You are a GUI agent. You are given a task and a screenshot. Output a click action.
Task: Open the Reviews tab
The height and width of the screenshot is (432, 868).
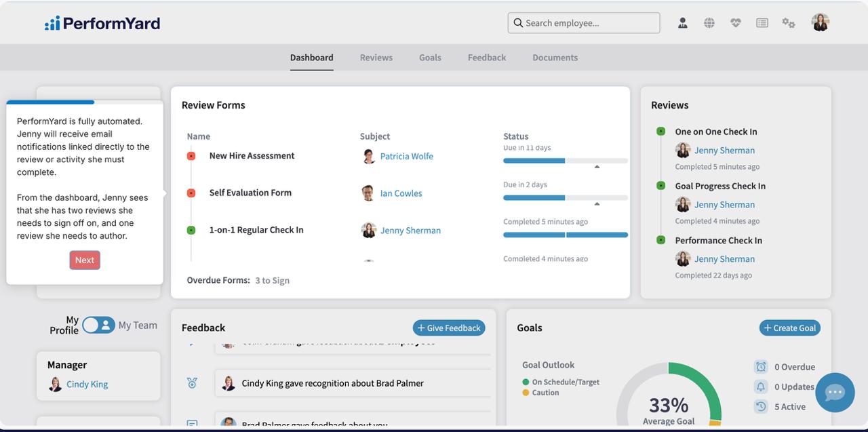376,58
